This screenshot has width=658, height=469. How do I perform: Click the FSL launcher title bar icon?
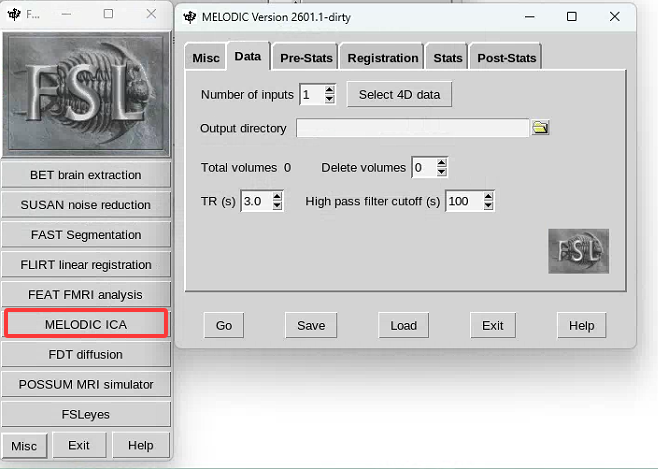[x=14, y=14]
